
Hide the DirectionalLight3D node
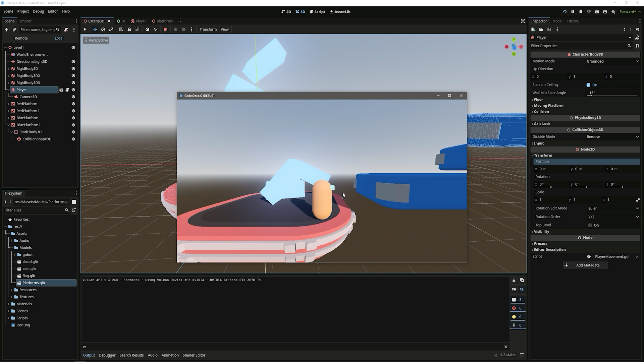coord(73,62)
